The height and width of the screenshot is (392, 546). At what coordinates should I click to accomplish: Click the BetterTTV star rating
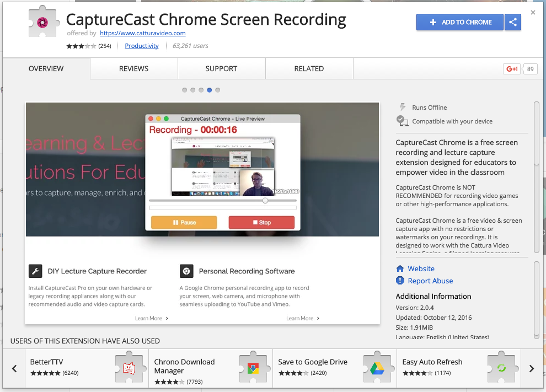[x=45, y=373]
